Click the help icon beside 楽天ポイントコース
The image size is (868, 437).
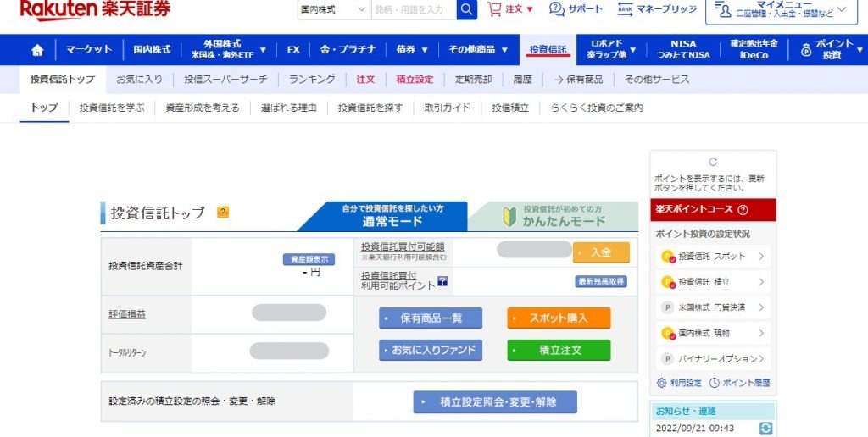pos(743,210)
